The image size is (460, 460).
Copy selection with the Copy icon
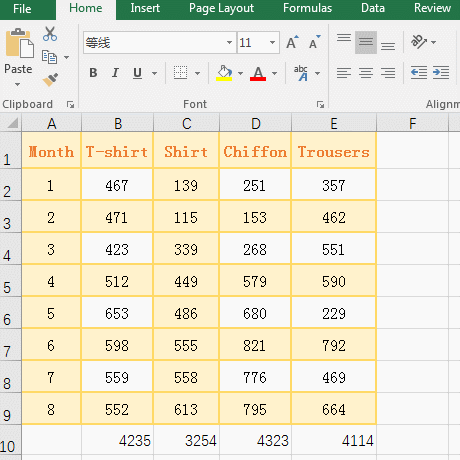coord(49,57)
